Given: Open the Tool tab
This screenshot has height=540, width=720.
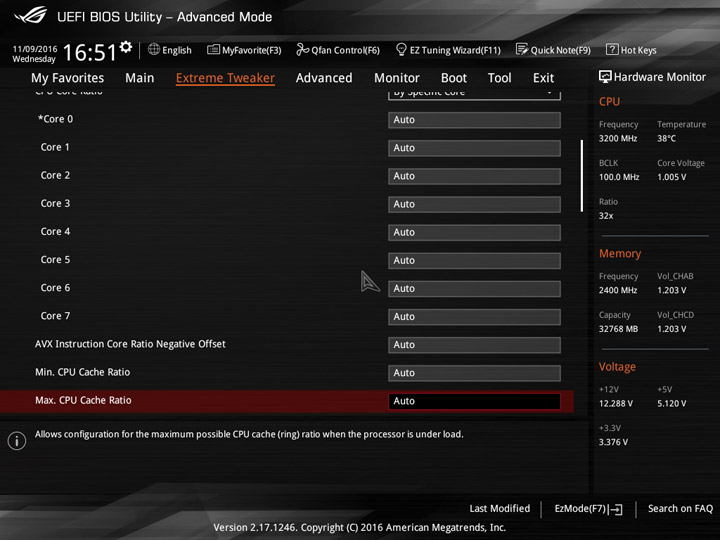Looking at the screenshot, I should point(500,78).
